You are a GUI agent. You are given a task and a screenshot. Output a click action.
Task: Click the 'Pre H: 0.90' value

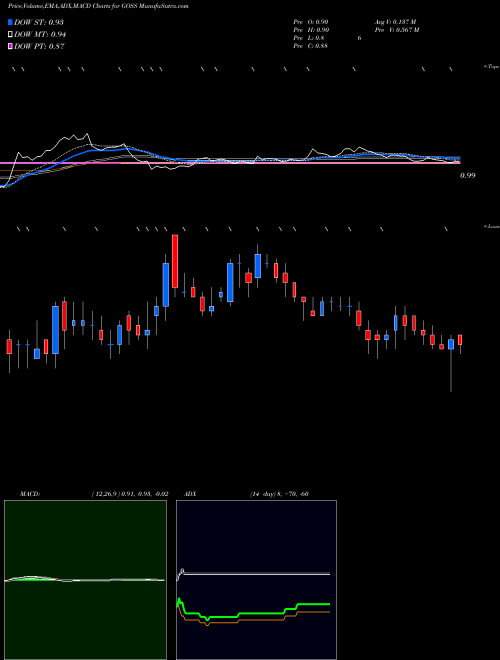pos(311,30)
